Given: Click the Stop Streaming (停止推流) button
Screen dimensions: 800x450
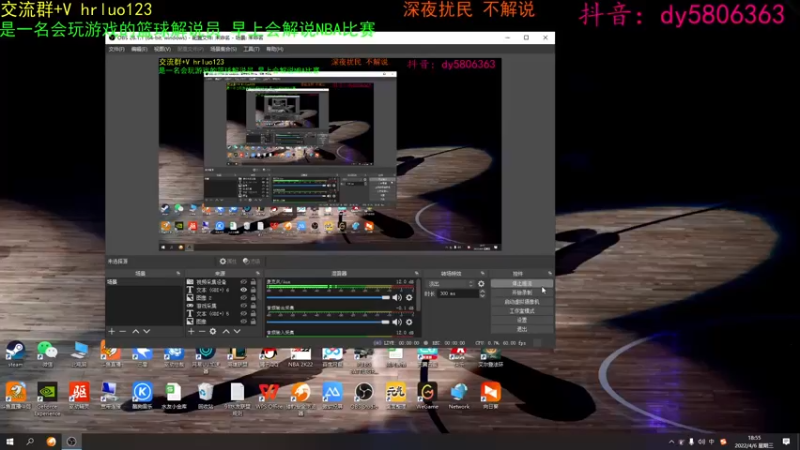Looking at the screenshot, I should point(521,283).
